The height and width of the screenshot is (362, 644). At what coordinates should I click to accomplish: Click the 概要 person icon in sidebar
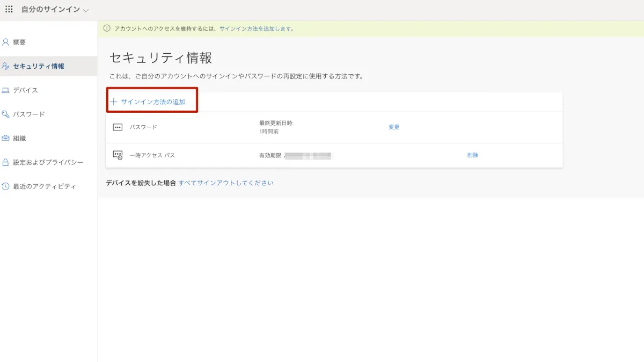tap(5, 42)
